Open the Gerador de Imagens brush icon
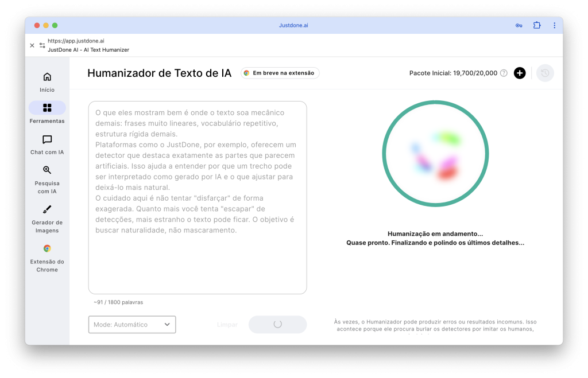Screen dimensions: 588x378 [x=47, y=209]
